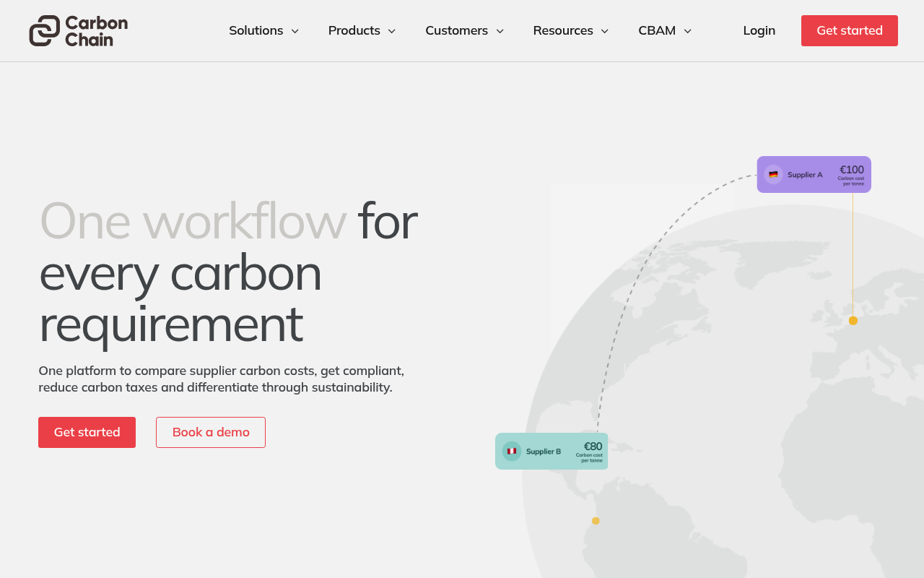Click the flag icon on Supplier B
Image resolution: width=924 pixels, height=578 pixels.
[x=512, y=452]
